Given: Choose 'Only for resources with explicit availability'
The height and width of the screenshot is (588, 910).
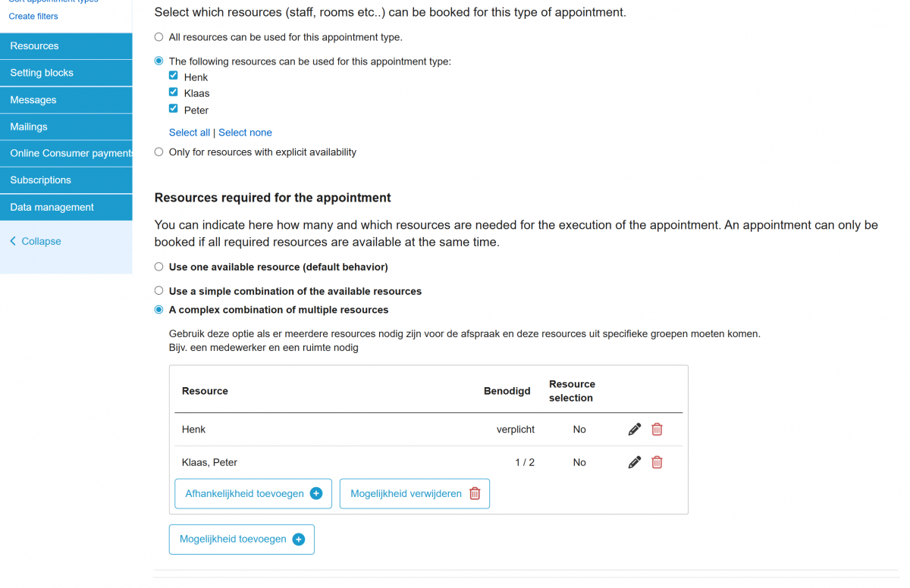Looking at the screenshot, I should [158, 152].
